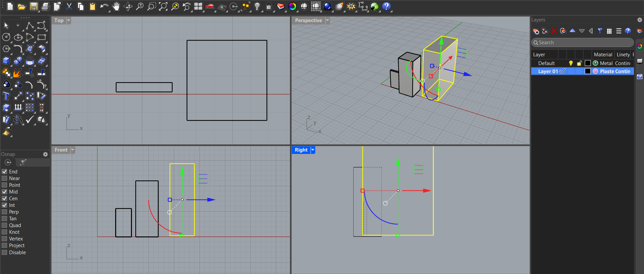Select the Text object tool
Image resolution: width=644 pixels, height=274 pixels.
click(6, 96)
